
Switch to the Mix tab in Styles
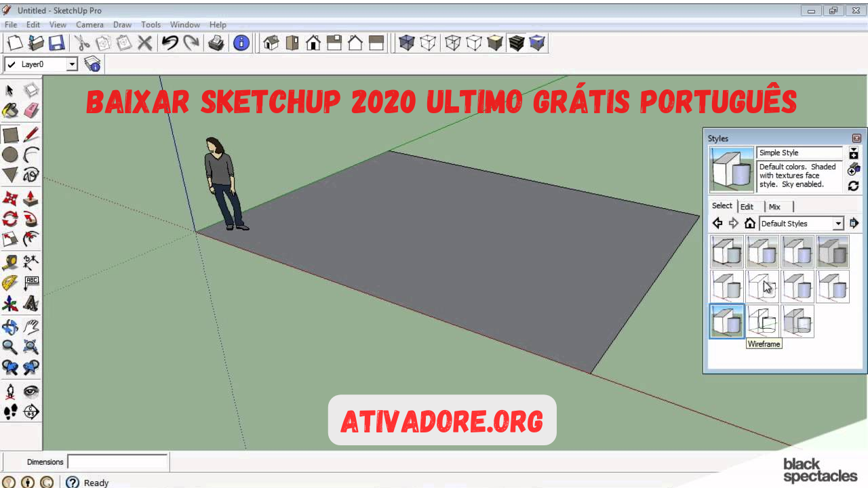774,207
